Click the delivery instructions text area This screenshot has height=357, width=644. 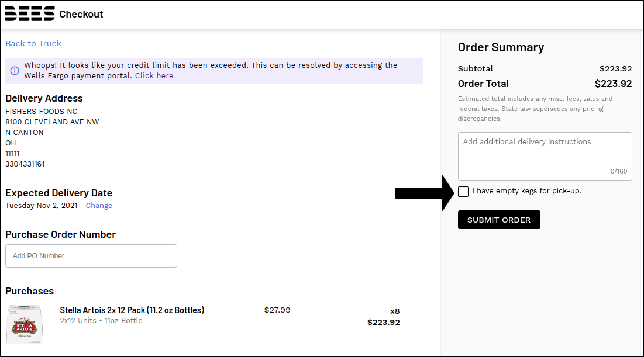(x=545, y=157)
